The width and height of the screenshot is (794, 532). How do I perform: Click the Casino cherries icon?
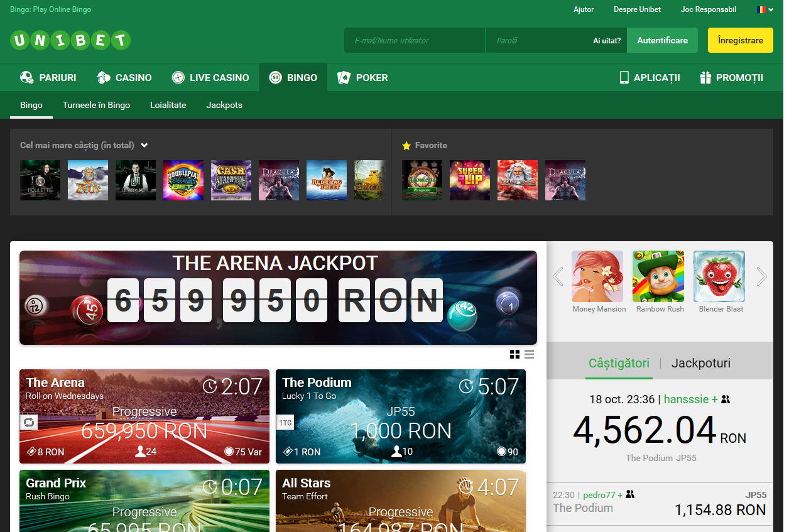[x=104, y=78]
